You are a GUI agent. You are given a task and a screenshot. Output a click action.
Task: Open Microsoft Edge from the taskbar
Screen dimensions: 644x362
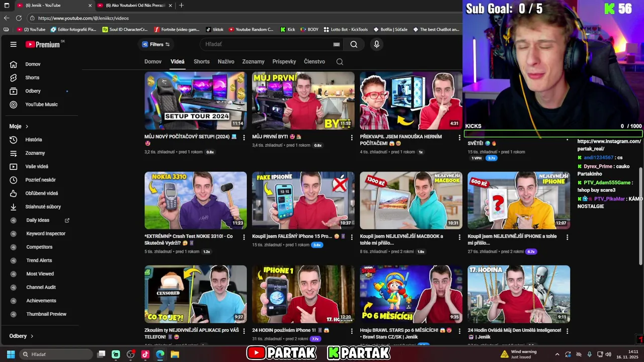[160, 354]
